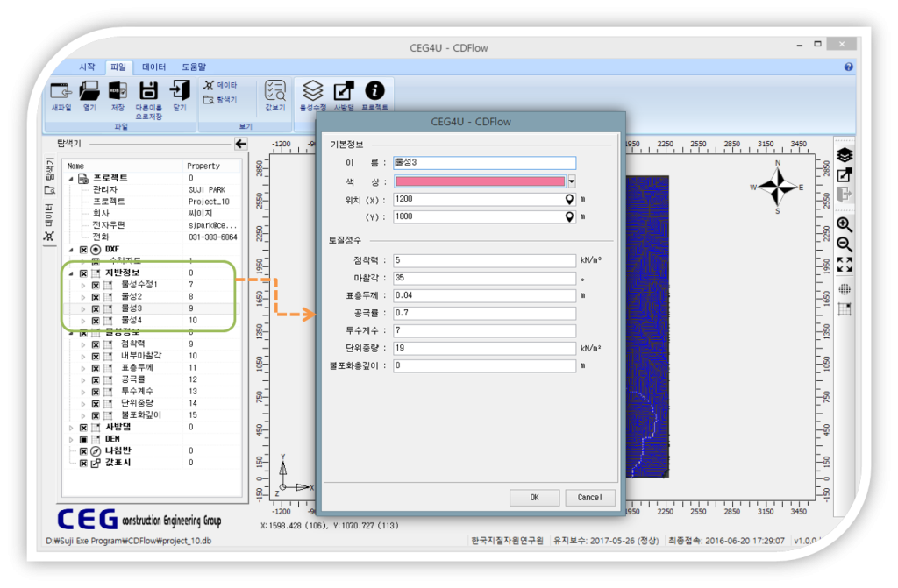Open the 도움말 ribbon tab

[194, 67]
